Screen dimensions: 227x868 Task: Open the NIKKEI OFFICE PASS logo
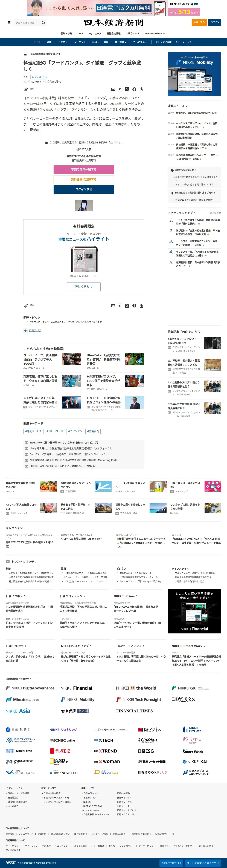click(106, 772)
